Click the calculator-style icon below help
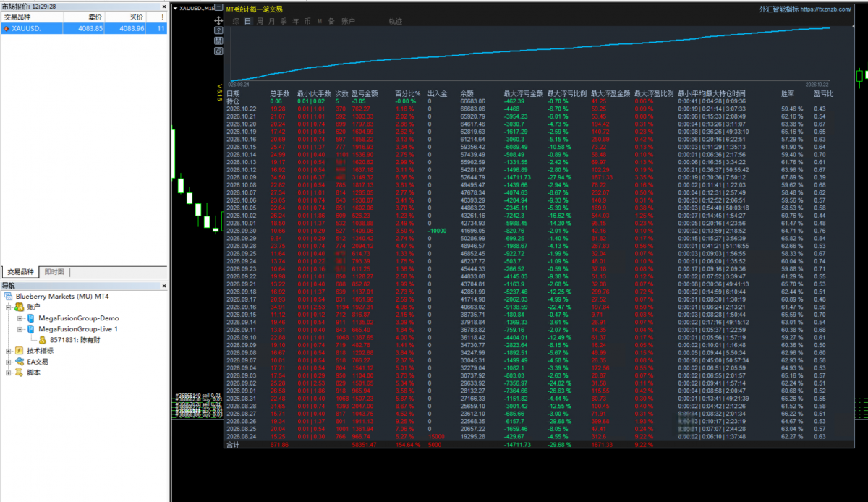 point(218,41)
